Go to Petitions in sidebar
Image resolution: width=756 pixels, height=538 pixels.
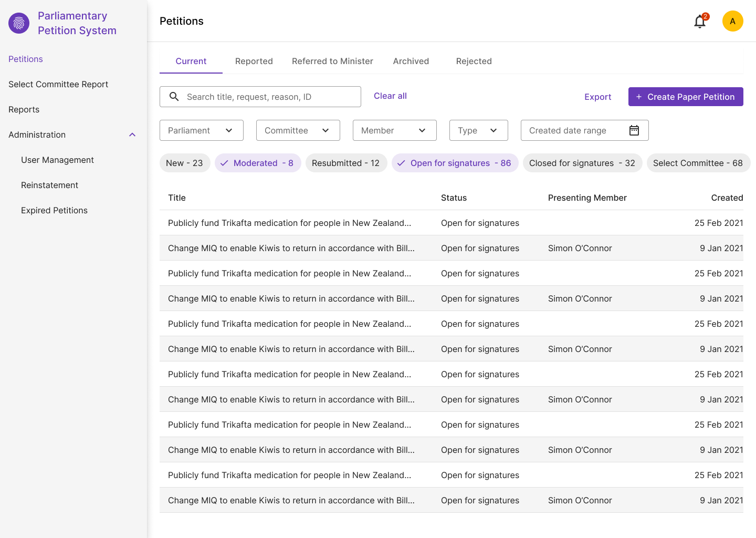pos(26,59)
